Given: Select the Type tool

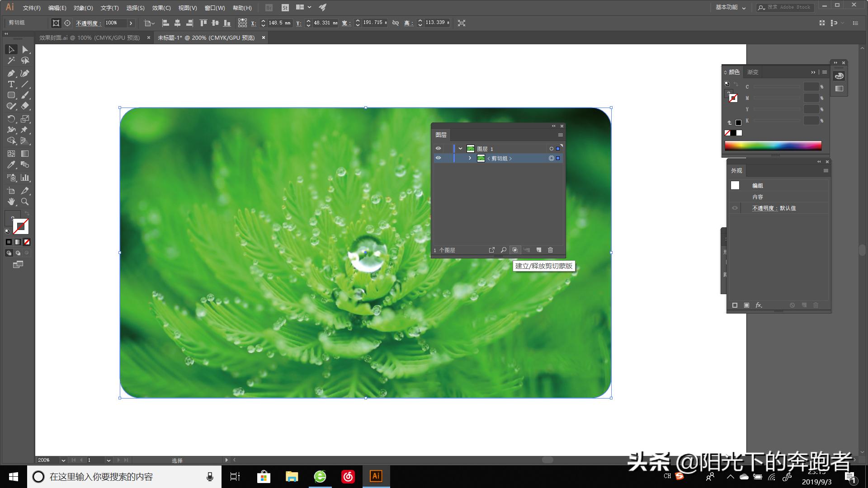Looking at the screenshot, I should (x=11, y=84).
